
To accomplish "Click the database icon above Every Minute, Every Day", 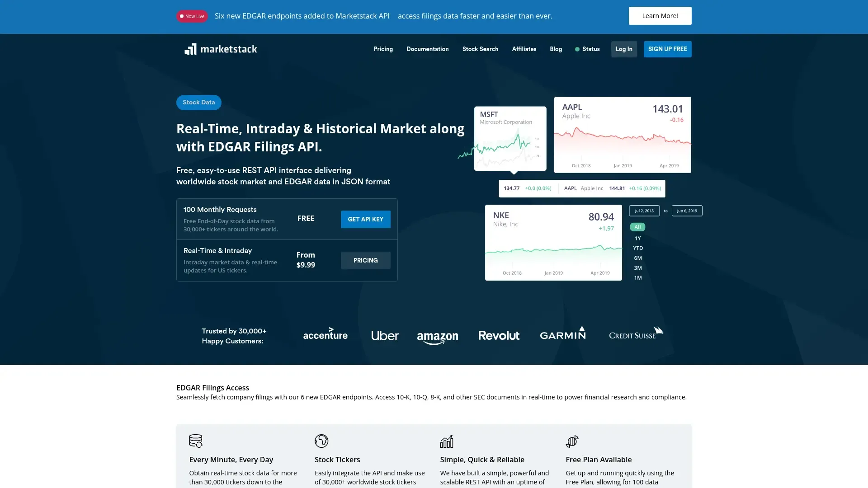I will 196,441.
